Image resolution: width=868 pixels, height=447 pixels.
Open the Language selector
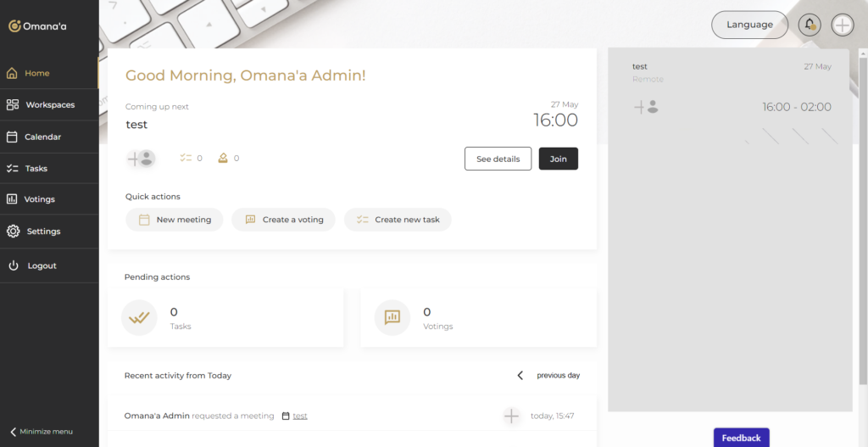point(749,25)
